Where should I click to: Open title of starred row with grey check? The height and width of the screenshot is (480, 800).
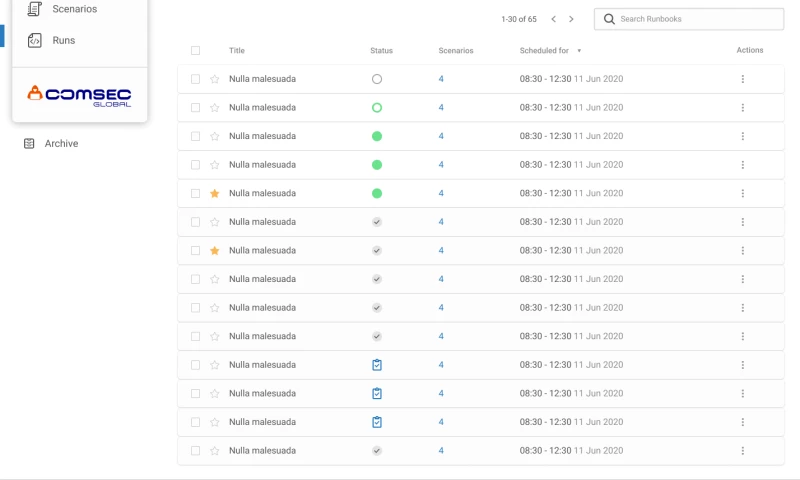point(262,250)
